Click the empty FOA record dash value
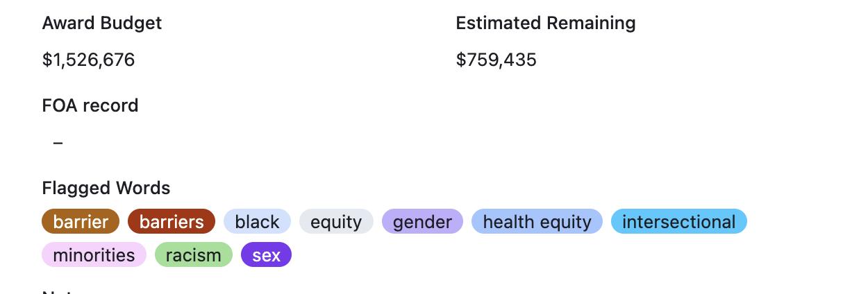 [x=58, y=143]
